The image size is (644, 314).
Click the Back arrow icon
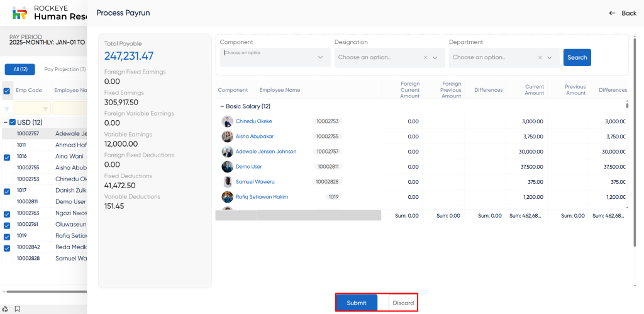click(612, 13)
